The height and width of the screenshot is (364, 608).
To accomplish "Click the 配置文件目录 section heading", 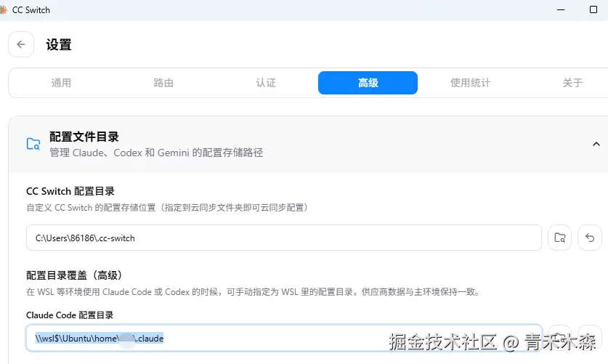I will (84, 137).
